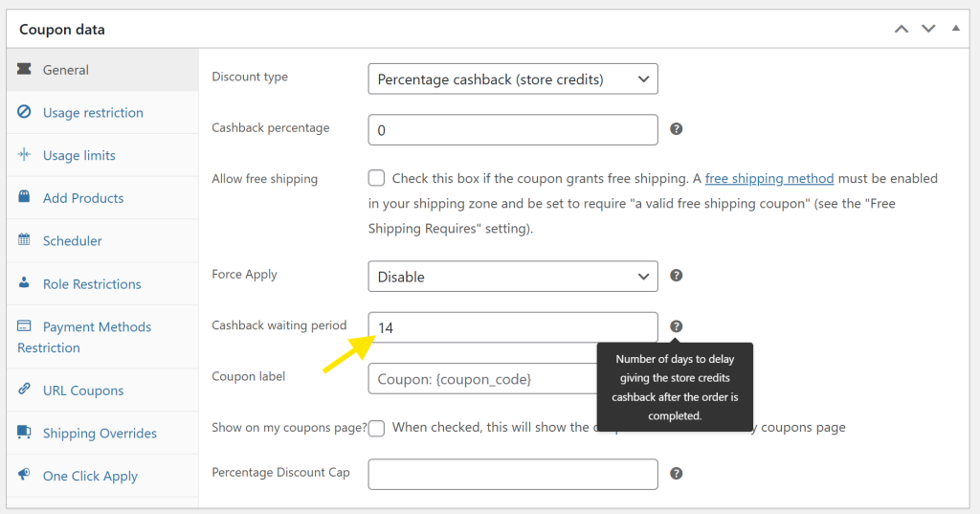Switch to the Usage restriction tab
Viewport: 980px width, 514px height.
(102, 113)
